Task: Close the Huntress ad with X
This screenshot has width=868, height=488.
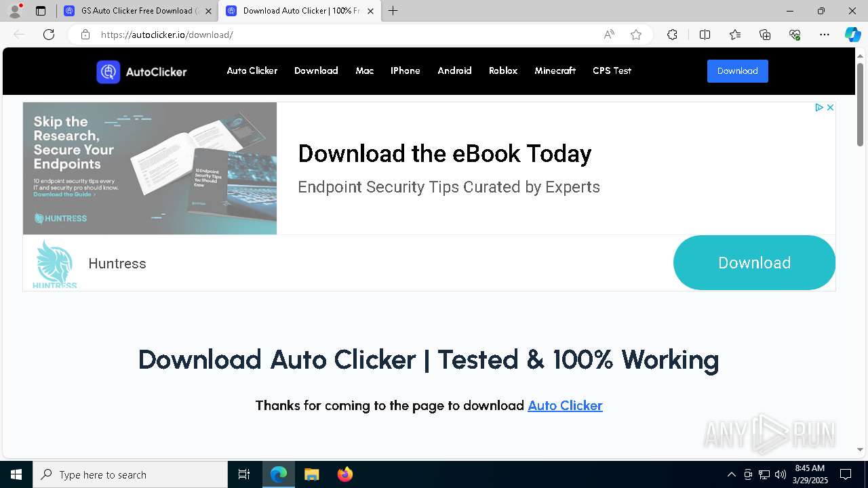Action: 829,107
